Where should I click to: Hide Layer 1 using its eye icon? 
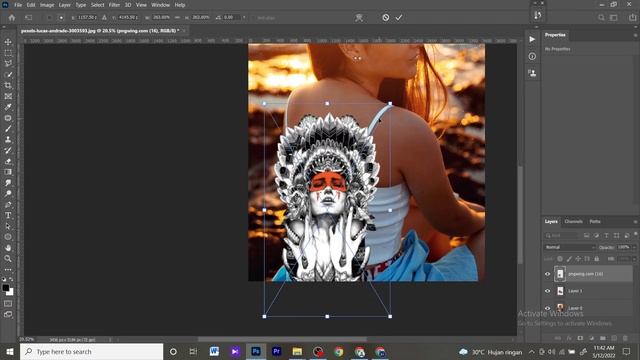coord(548,291)
